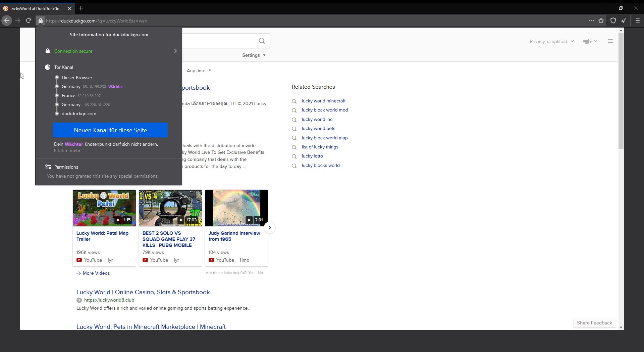This screenshot has height=352, width=644.
Task: Bookmark this page with the star icon
Action: tap(601, 21)
